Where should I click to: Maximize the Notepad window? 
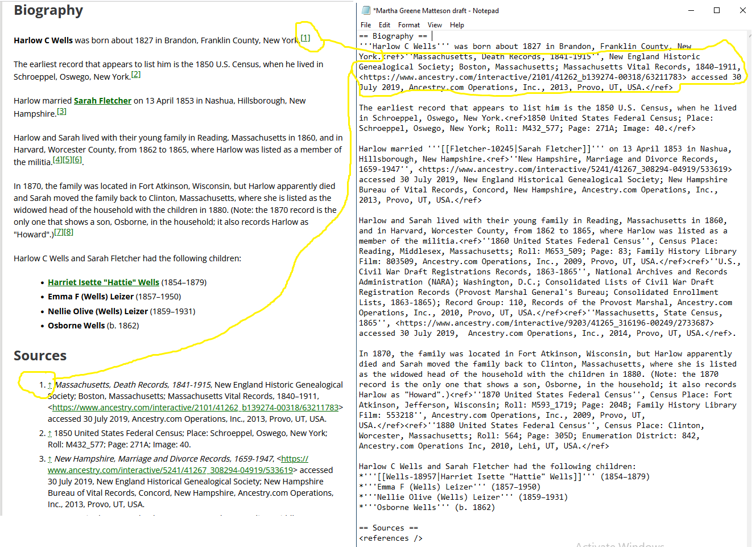717,10
